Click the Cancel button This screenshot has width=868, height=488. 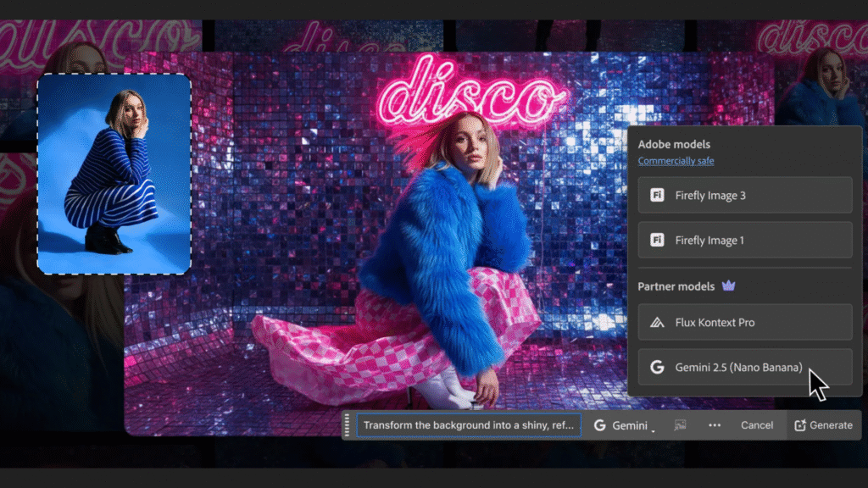pyautogui.click(x=756, y=424)
